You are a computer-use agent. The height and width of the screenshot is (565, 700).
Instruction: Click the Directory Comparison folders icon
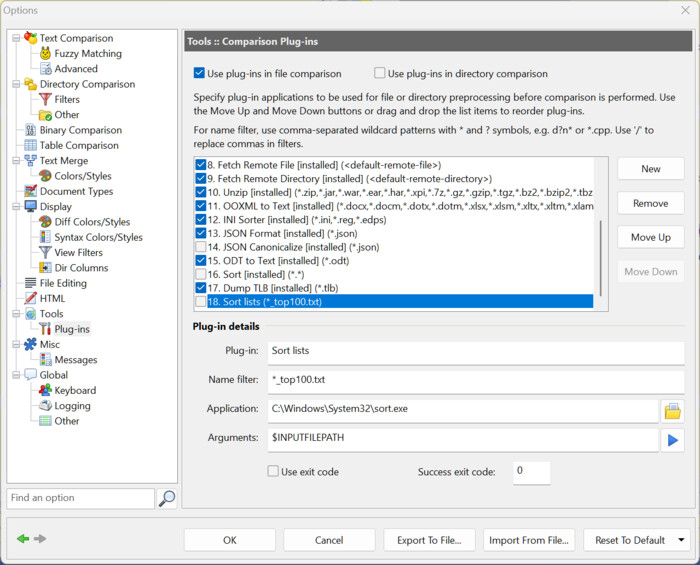[x=30, y=84]
